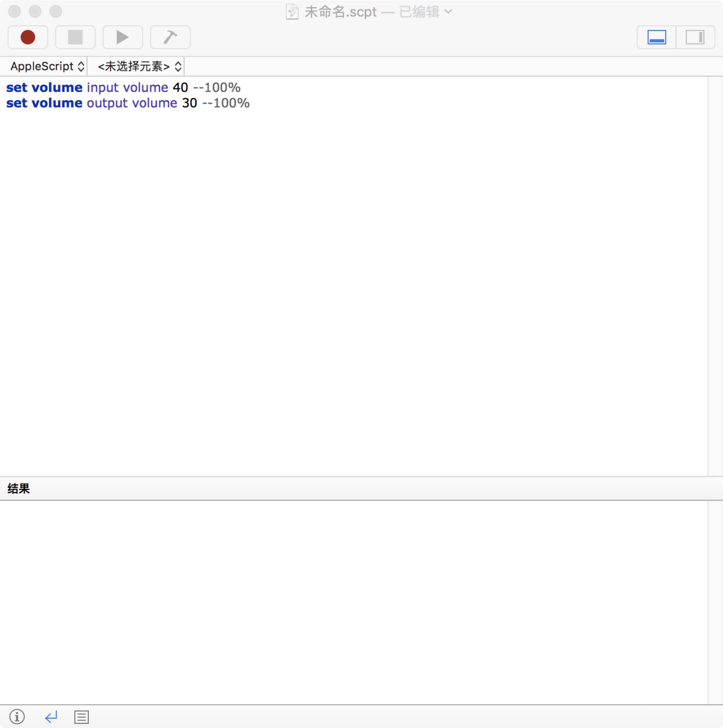Compile the script with hammer icon
The height and width of the screenshot is (728, 723).
(x=170, y=37)
